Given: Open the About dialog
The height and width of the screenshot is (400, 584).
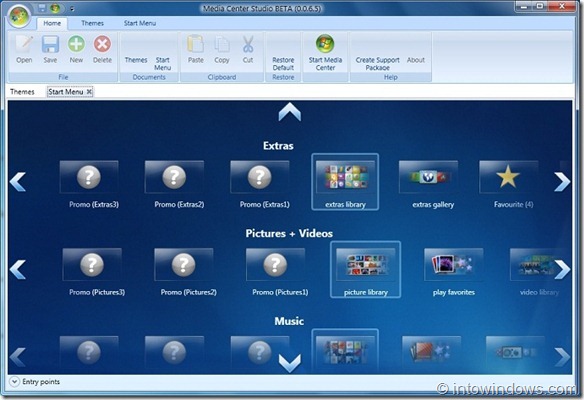Looking at the screenshot, I should click(416, 60).
